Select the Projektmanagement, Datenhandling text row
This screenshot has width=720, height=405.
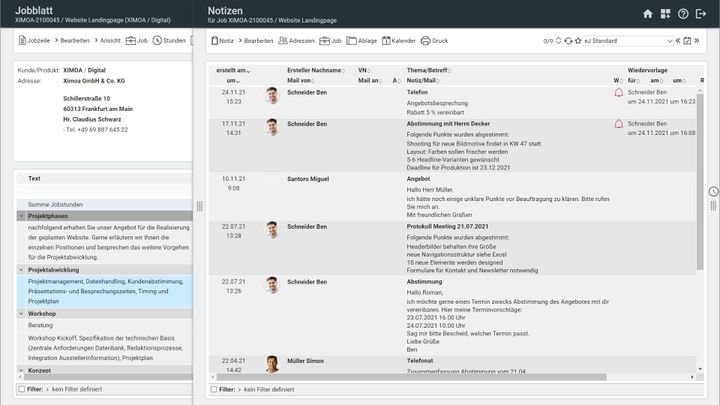click(105, 291)
